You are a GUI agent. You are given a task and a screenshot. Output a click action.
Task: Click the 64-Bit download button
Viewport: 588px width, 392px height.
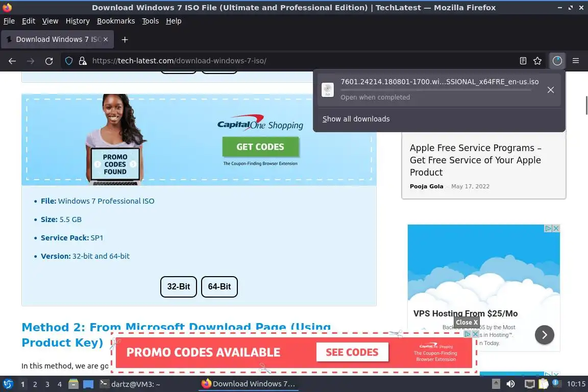click(x=219, y=286)
